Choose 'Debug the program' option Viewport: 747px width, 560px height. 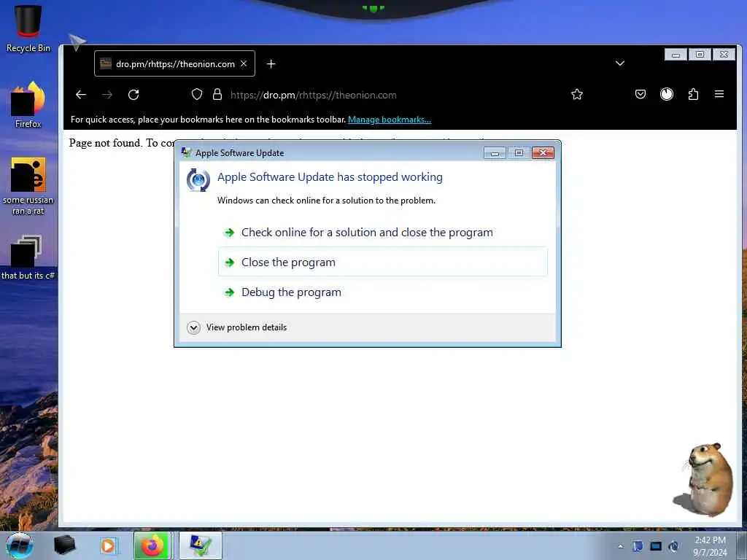(x=383, y=292)
